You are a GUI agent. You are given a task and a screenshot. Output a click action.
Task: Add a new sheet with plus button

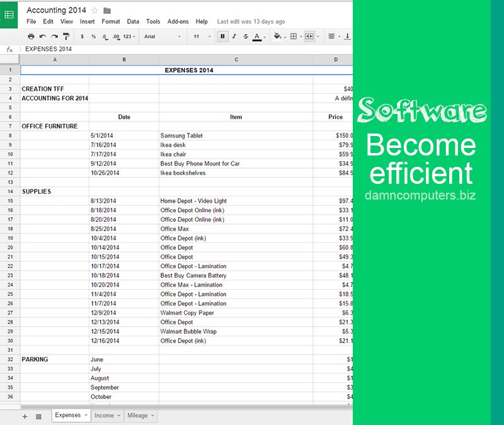click(25, 417)
